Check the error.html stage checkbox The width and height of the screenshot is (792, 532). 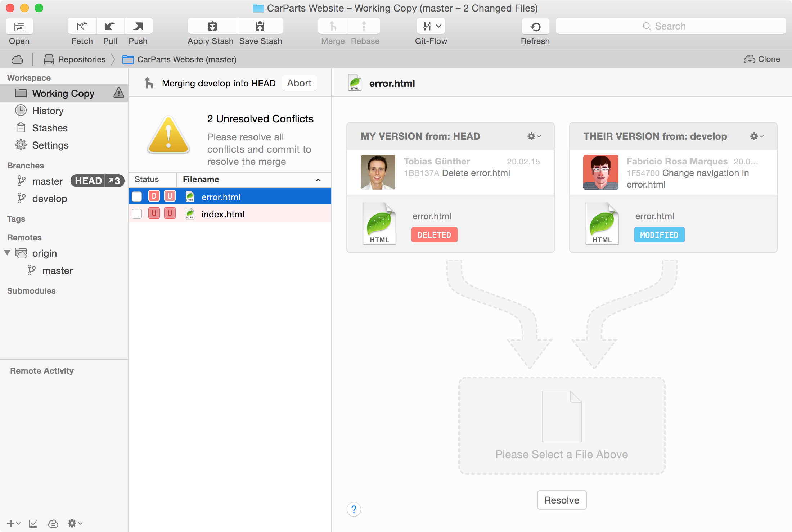pyautogui.click(x=137, y=197)
